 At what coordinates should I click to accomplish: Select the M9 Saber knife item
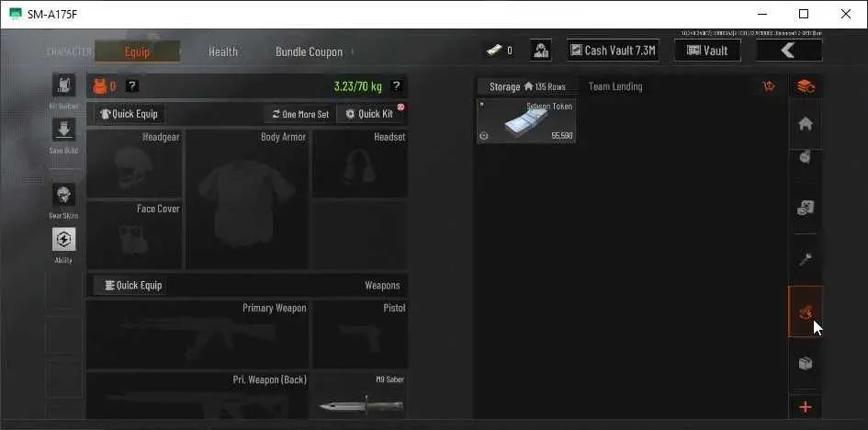[x=360, y=395]
